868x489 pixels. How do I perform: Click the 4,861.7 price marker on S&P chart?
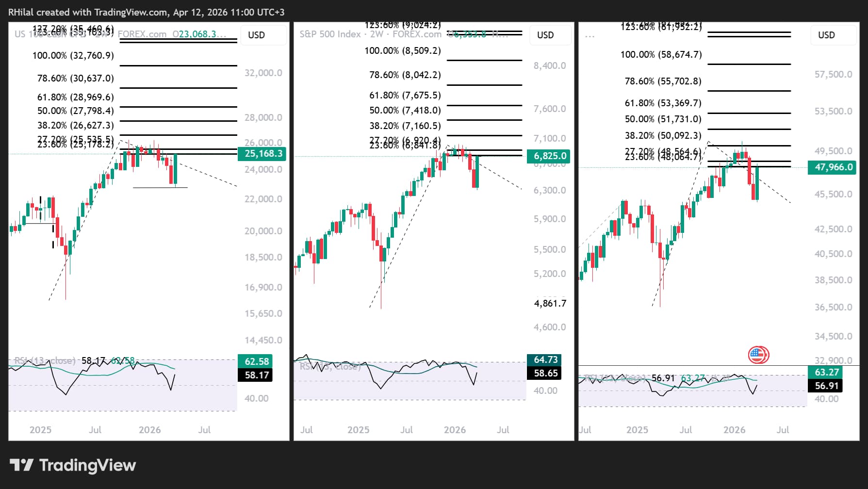[550, 303]
